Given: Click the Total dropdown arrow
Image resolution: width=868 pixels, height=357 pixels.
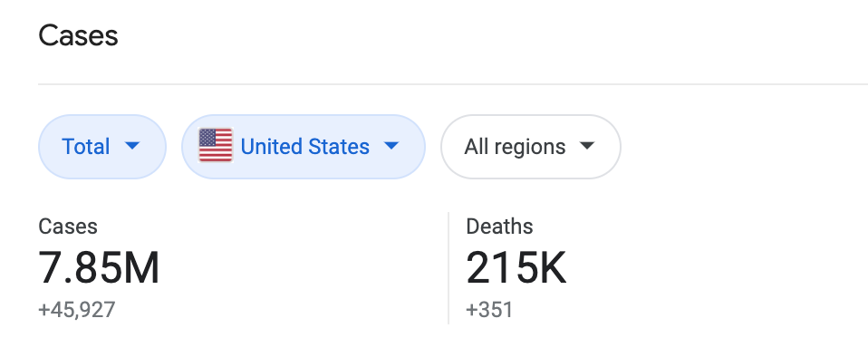Looking at the screenshot, I should coord(132,146).
